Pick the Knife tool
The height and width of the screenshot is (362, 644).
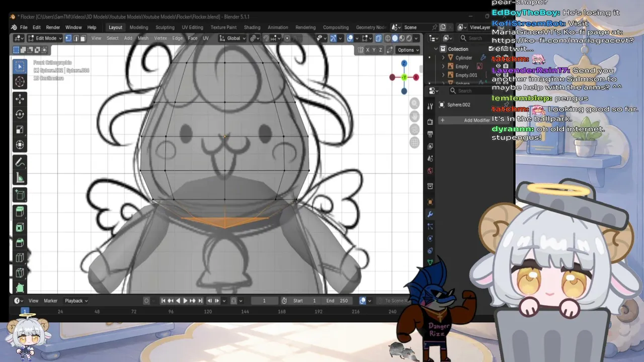coord(20,273)
